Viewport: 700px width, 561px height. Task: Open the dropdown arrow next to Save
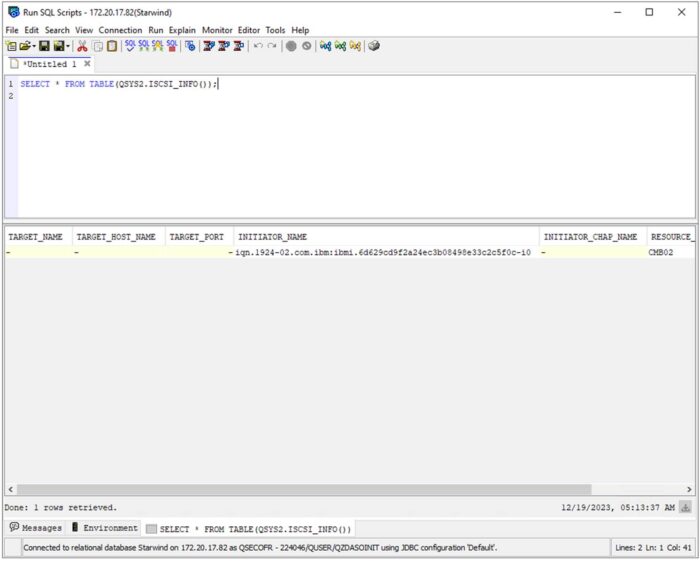tap(68, 46)
